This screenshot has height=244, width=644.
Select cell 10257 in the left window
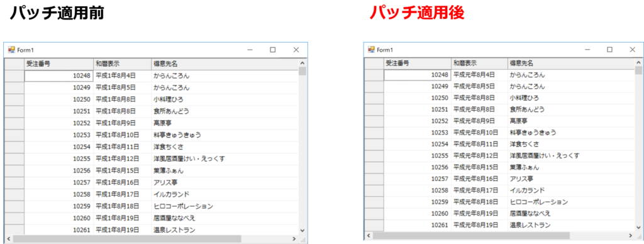(x=58, y=182)
